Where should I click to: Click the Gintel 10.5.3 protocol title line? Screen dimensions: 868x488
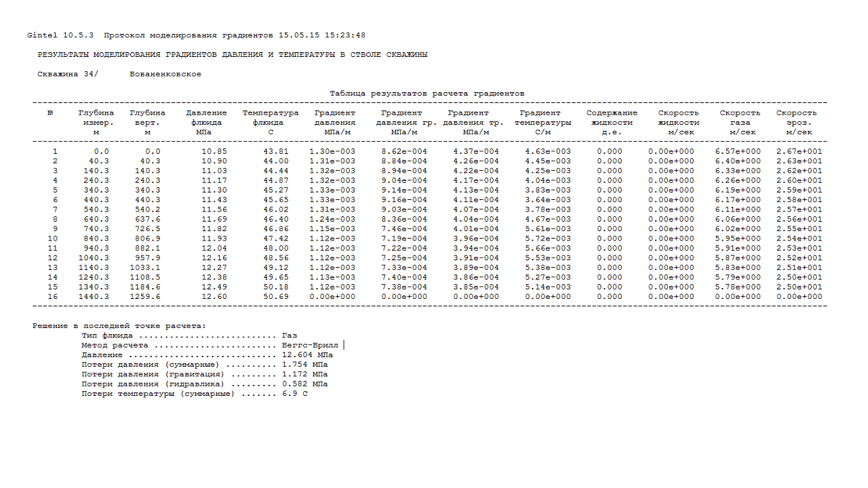click(x=196, y=35)
